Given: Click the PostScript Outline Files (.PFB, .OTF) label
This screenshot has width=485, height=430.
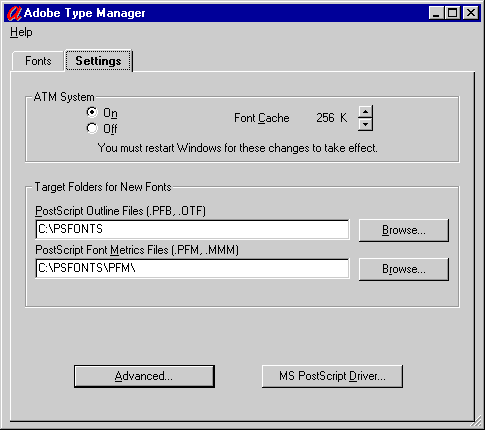Looking at the screenshot, I should [121, 211].
